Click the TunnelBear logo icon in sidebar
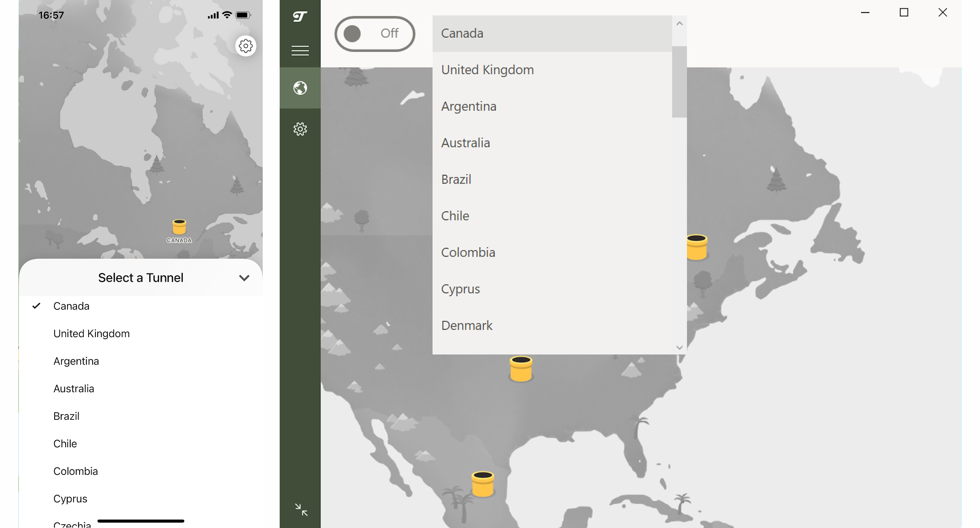Screen dimensions: 980x528 [x=300, y=16]
